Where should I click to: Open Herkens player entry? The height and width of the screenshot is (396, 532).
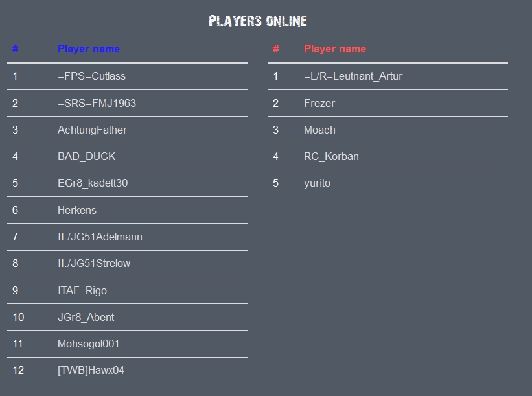click(x=77, y=211)
